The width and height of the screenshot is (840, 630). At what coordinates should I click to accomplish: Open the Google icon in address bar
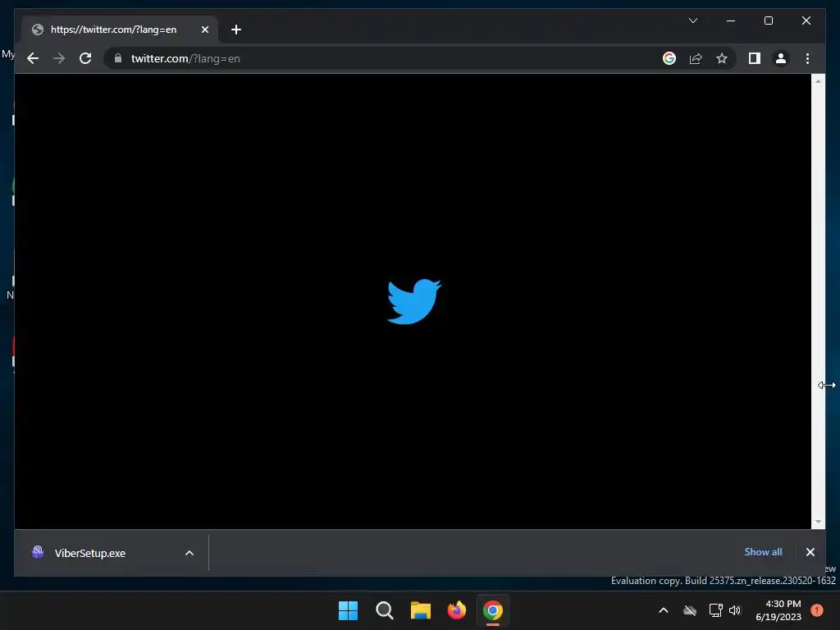click(x=669, y=58)
